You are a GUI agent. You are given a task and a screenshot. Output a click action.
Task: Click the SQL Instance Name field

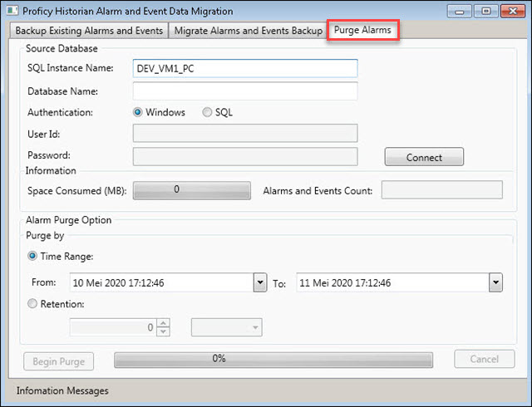[x=245, y=68]
